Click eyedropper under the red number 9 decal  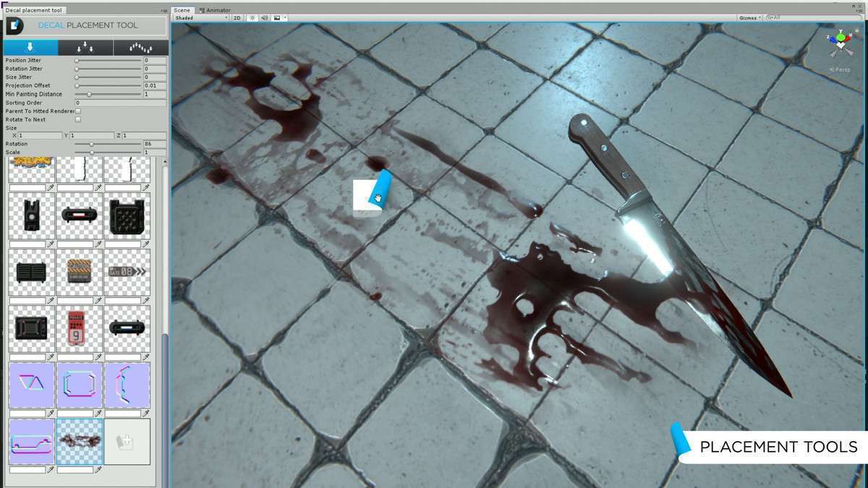tap(98, 357)
